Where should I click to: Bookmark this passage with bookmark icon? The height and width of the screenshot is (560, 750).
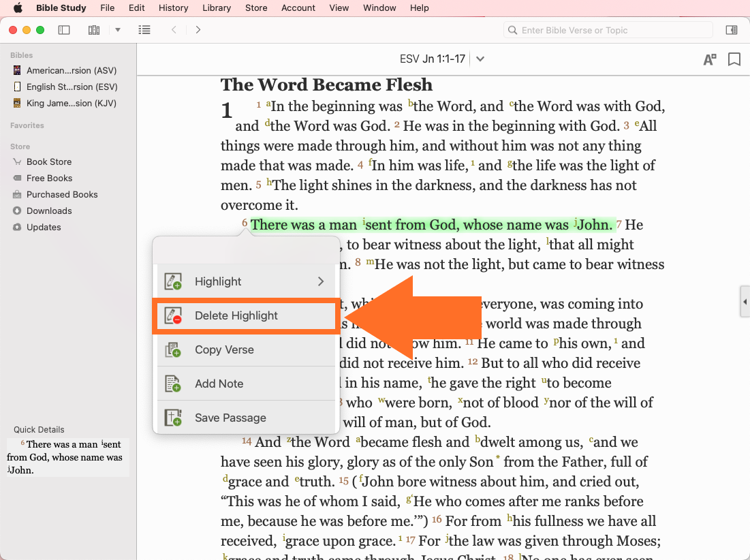tap(734, 59)
